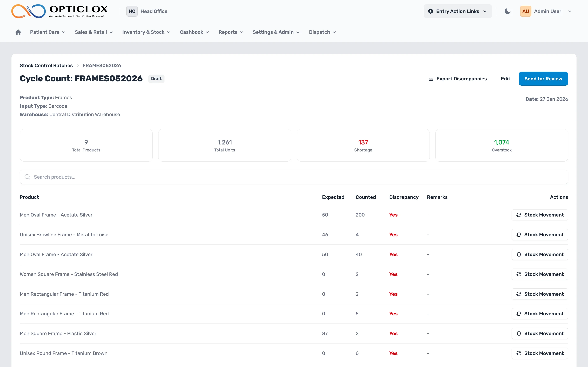The image size is (588, 367).
Task: Toggle dark mode moon icon
Action: [507, 11]
